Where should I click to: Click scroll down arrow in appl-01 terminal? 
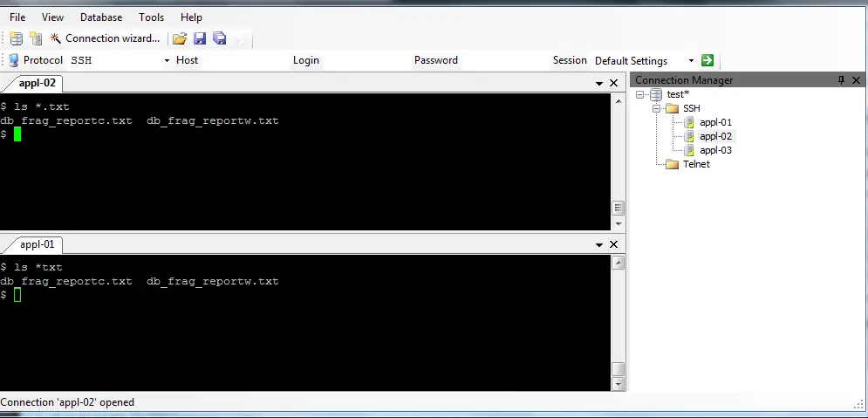click(x=619, y=384)
